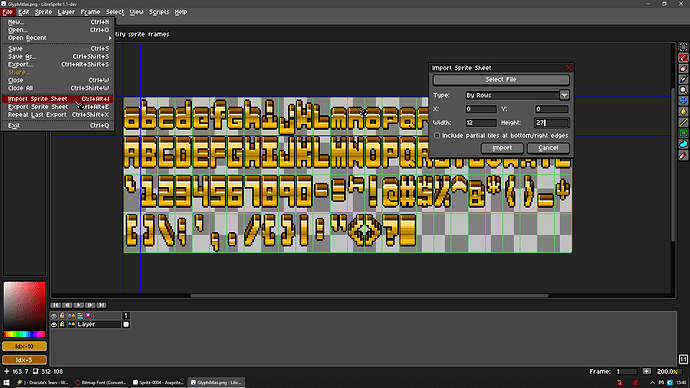Click the rainbow hue slider bar
Screen dimensions: 690x388
click(24, 334)
